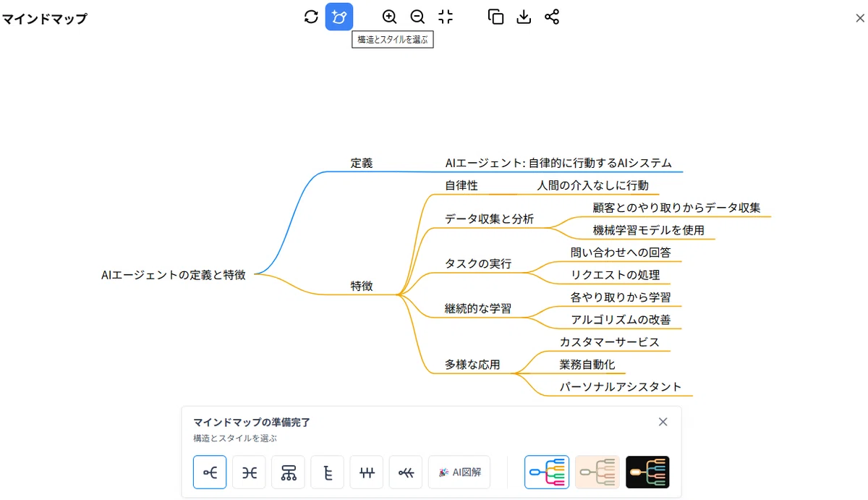Select the 定義 branch node
Screen dimensions: 868x500
pyautogui.click(x=362, y=164)
